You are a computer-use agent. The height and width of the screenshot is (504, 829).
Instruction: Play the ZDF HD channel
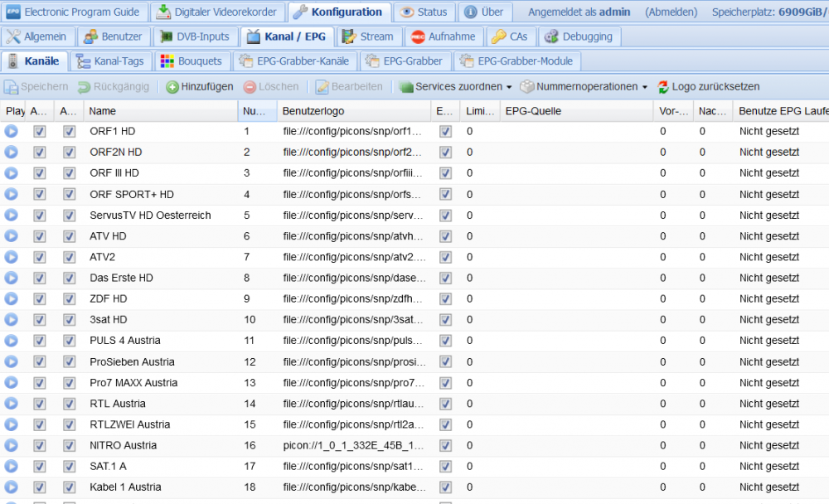click(x=11, y=298)
